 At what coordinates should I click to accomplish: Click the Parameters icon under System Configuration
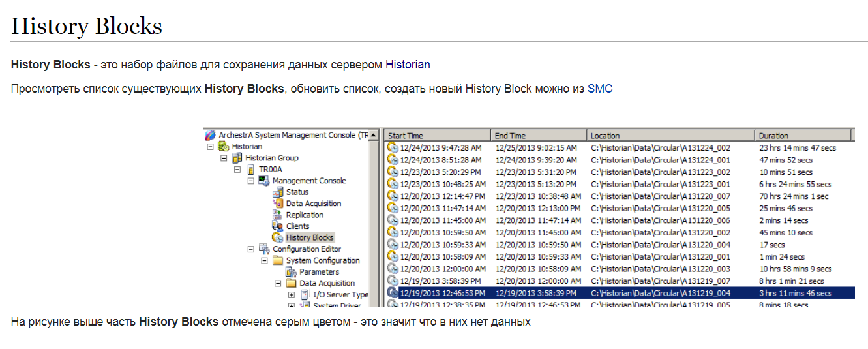click(x=291, y=272)
